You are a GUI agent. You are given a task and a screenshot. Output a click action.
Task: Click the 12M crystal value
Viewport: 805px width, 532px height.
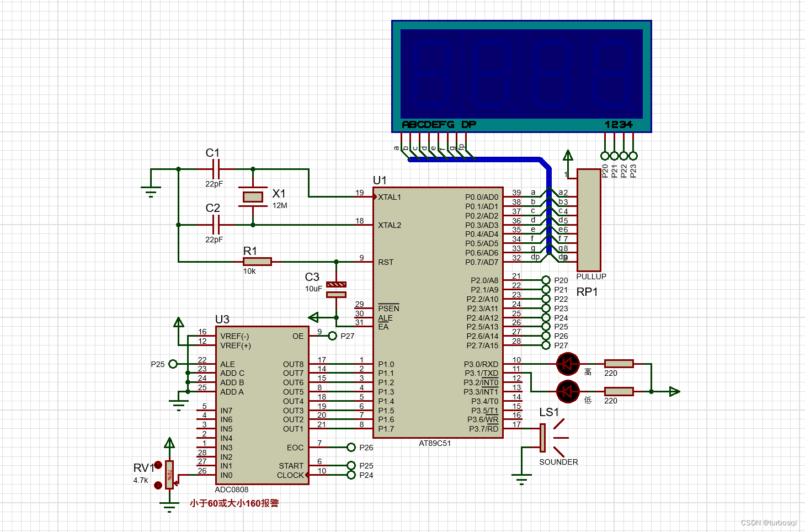tap(280, 205)
